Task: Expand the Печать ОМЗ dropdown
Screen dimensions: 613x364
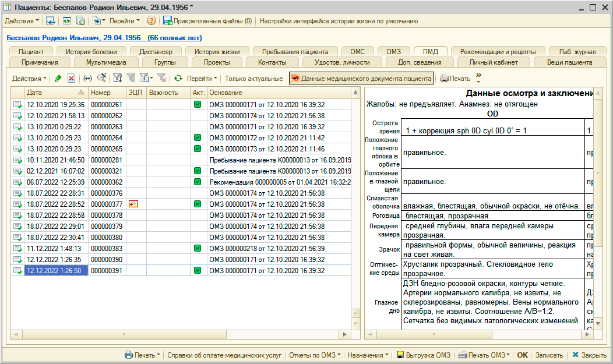Action: click(x=484, y=355)
